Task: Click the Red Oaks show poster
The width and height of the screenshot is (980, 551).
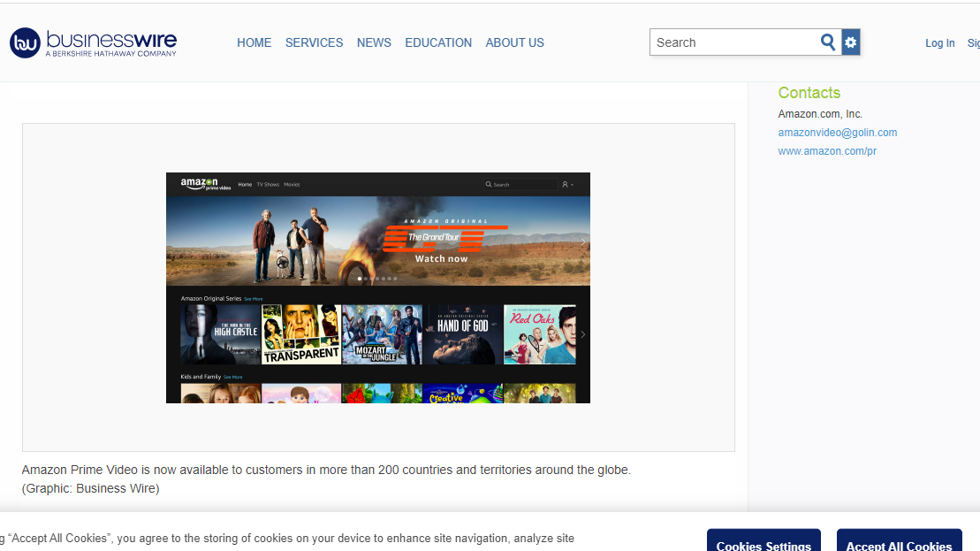Action: [539, 334]
